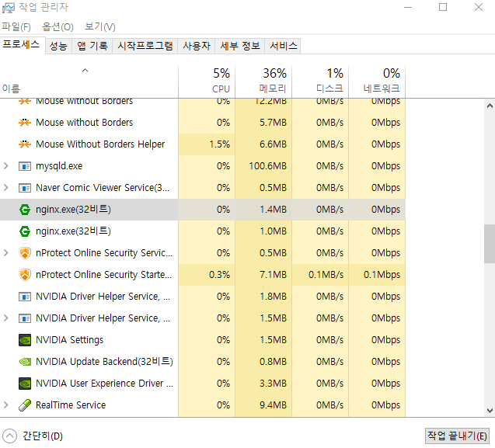Select the RealTime Service process name
This screenshot has height=448, width=495.
(71, 405)
